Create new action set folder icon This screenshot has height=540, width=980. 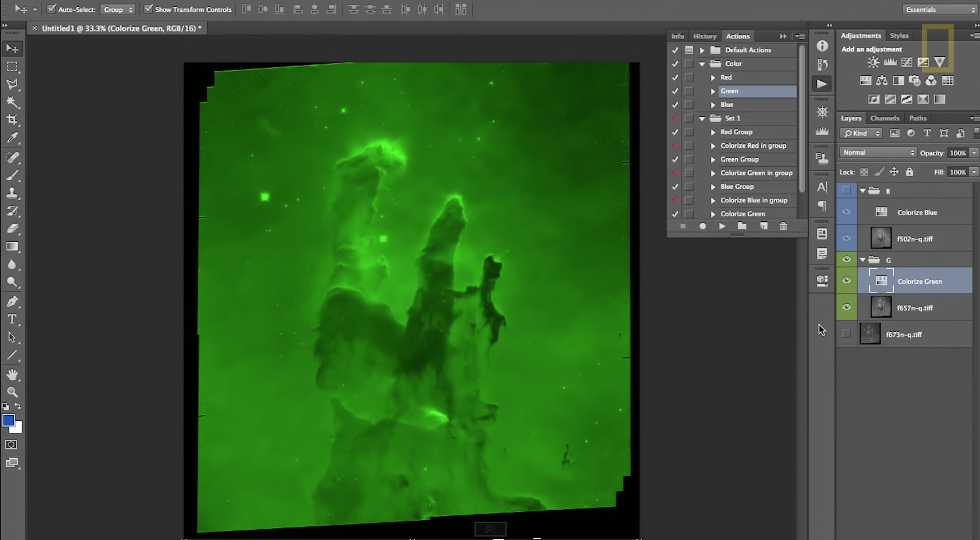pos(742,226)
